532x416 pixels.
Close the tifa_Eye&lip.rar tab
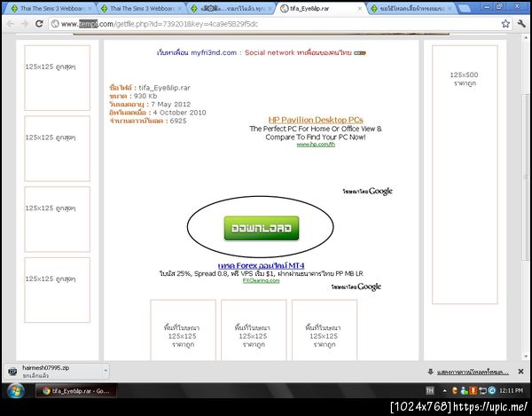[x=360, y=9]
